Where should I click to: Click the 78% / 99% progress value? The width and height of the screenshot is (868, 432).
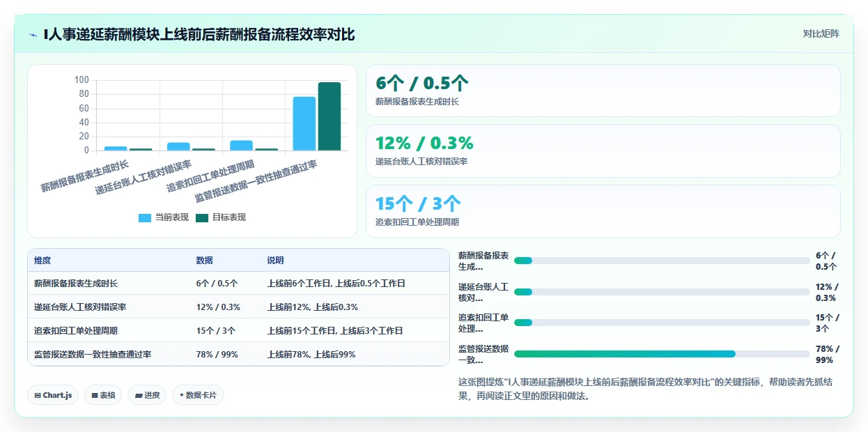(828, 354)
